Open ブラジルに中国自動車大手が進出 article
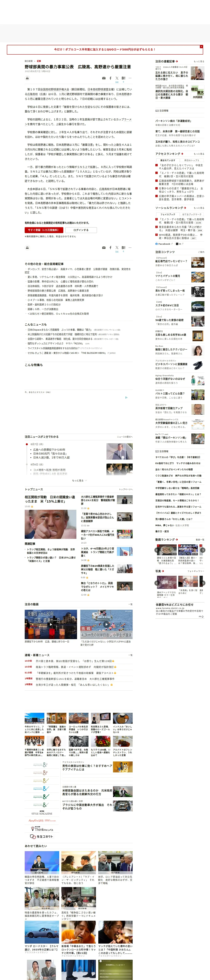 (87, 807)
